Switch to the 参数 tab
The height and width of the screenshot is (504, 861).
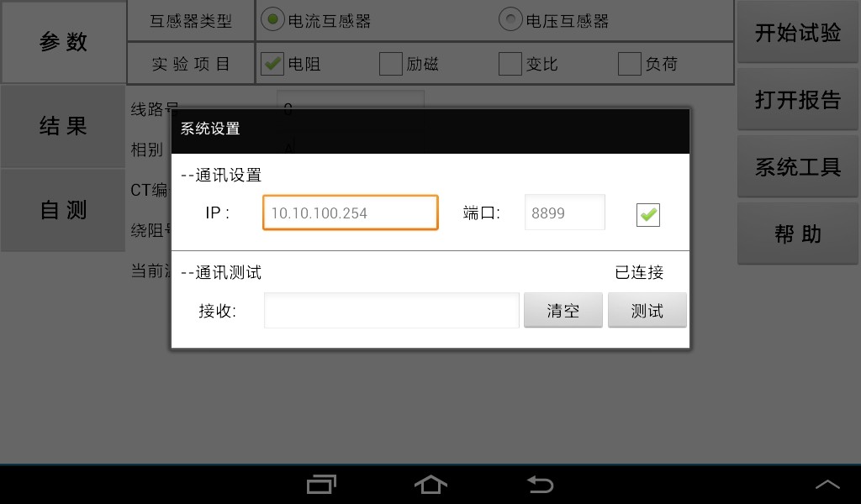63,42
